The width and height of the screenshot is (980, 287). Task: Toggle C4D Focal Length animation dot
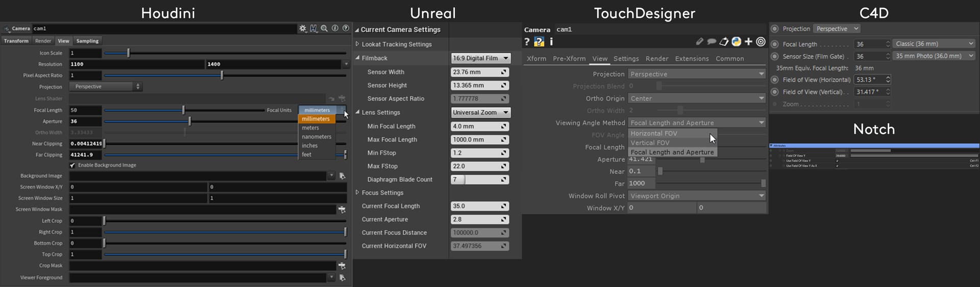[775, 44]
